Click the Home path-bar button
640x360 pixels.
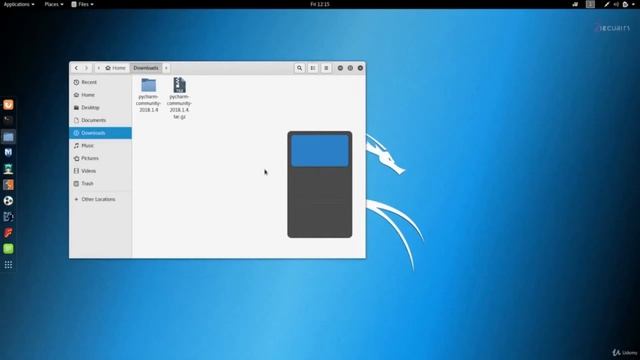click(116, 68)
